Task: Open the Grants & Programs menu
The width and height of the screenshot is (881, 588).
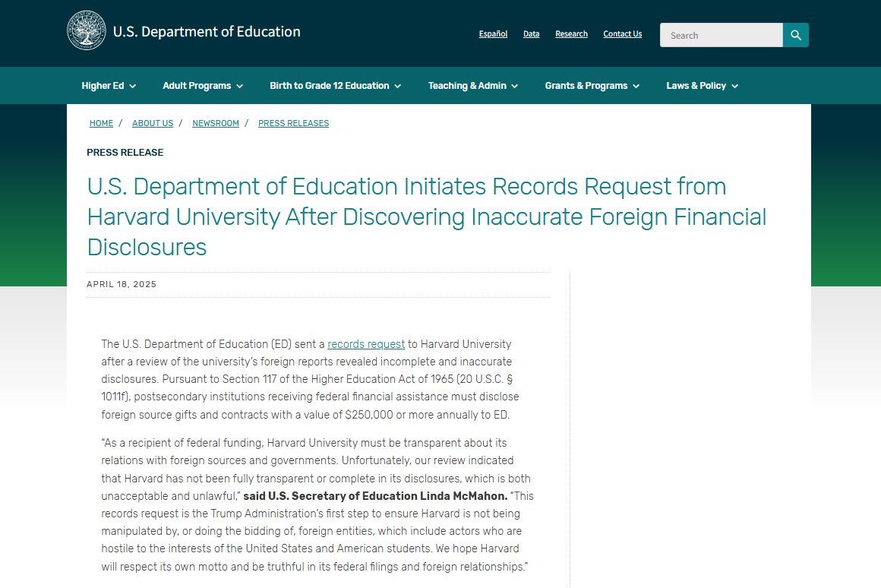Action: (x=592, y=85)
